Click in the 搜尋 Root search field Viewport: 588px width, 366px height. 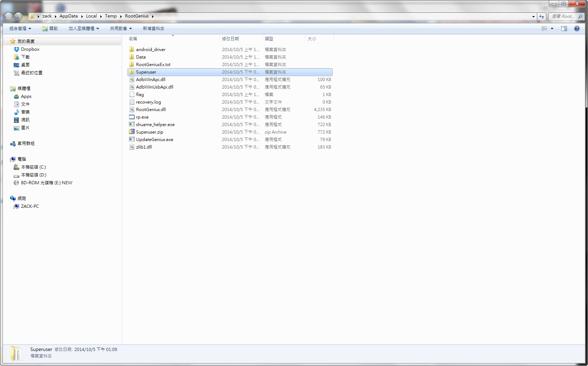pyautogui.click(x=563, y=16)
